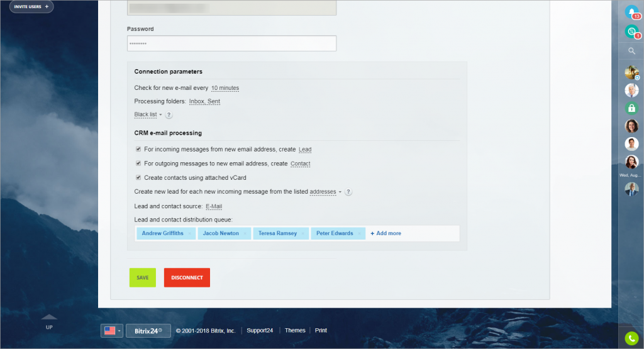Click the search magnifier in right sidebar

tap(631, 51)
